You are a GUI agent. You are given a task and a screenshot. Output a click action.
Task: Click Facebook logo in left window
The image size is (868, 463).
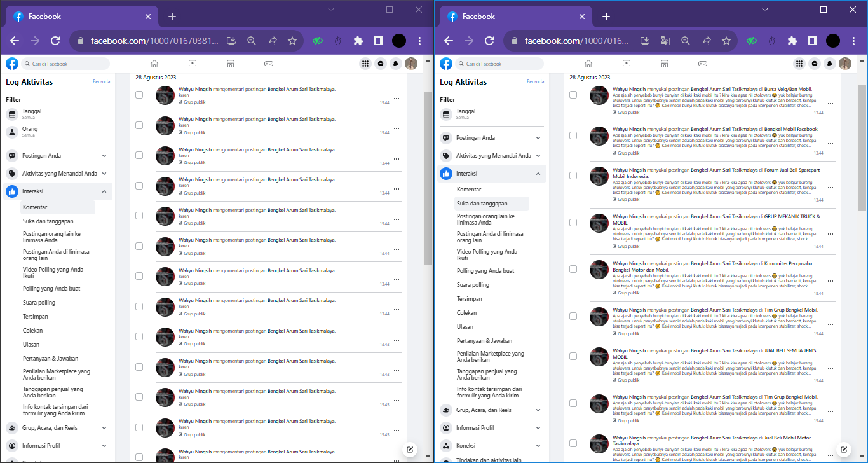click(x=12, y=64)
